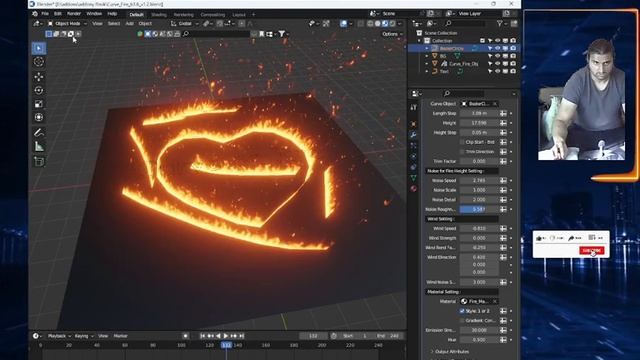Select the Select Box tool
Image resolution: width=640 pixels, height=360 pixels.
click(39, 48)
